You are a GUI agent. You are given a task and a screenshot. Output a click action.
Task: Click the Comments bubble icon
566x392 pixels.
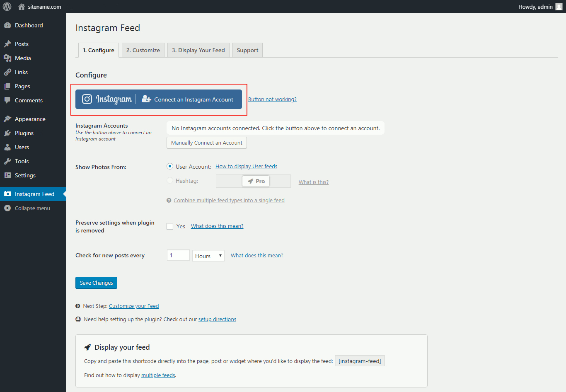(7, 100)
